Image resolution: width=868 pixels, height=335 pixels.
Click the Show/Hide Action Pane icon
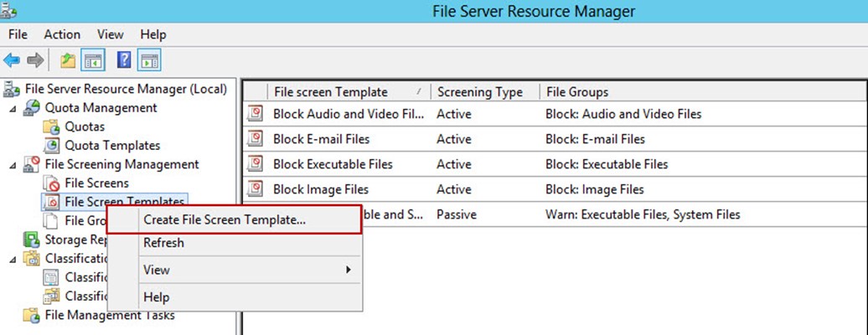point(149,60)
